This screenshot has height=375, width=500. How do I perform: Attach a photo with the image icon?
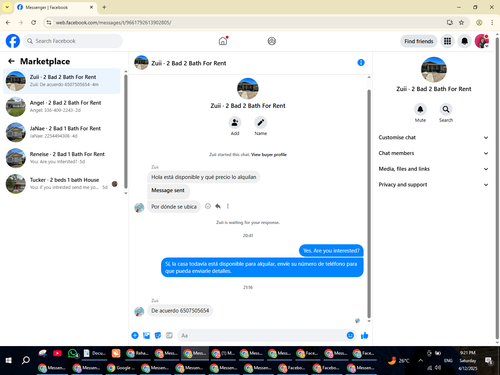pyautogui.click(x=146, y=335)
